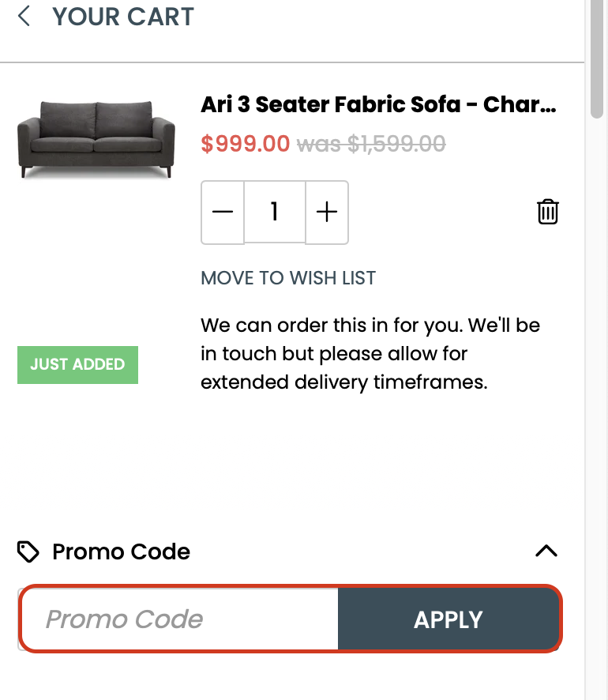
Task: Click the YOUR CART heading
Action: [123, 16]
